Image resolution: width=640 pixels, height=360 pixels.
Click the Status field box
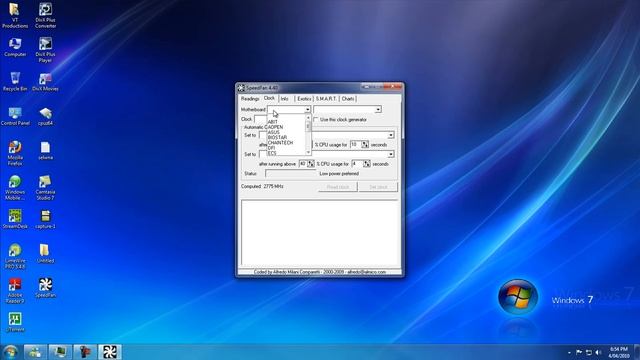point(291,174)
